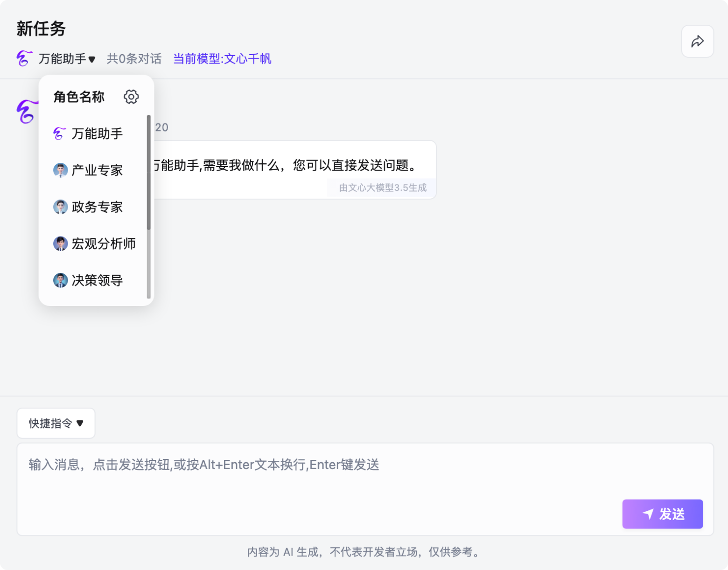Choose 决策领导 role label

pos(97,280)
